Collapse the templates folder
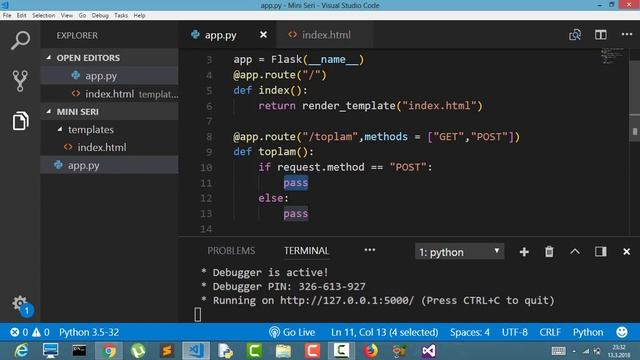640x360 pixels. pos(60,129)
